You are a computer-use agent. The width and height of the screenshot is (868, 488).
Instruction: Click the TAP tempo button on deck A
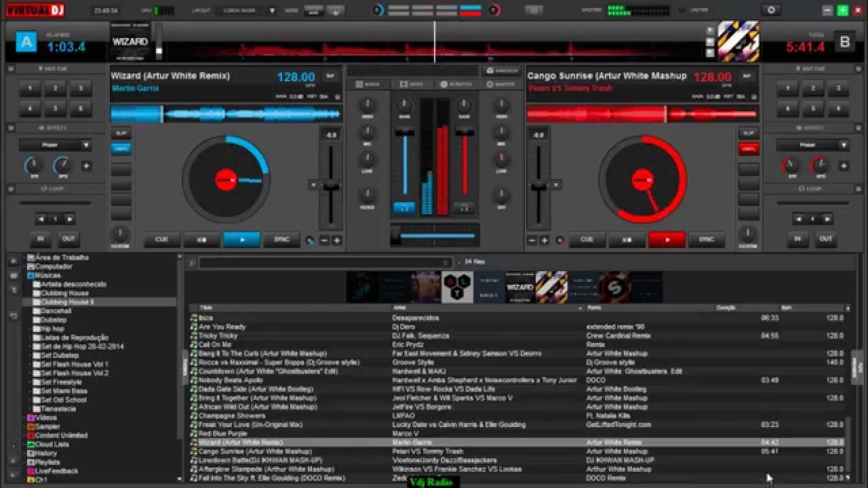[330, 76]
